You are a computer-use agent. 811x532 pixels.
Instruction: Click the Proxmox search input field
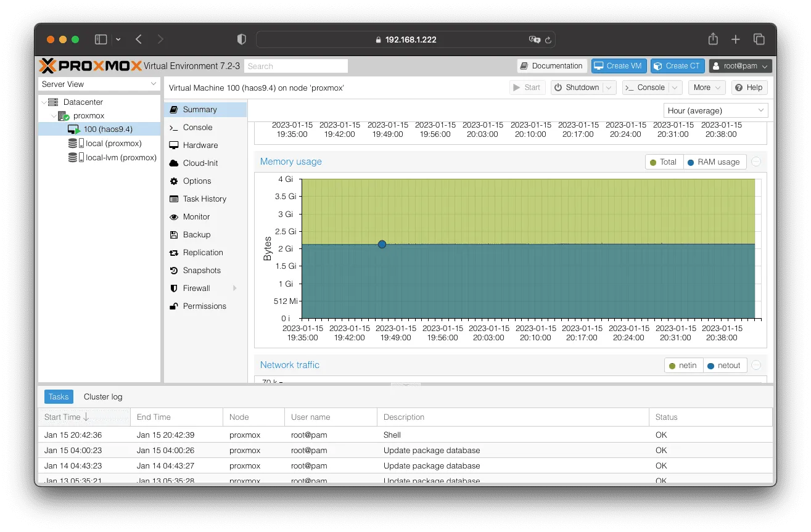(x=296, y=66)
